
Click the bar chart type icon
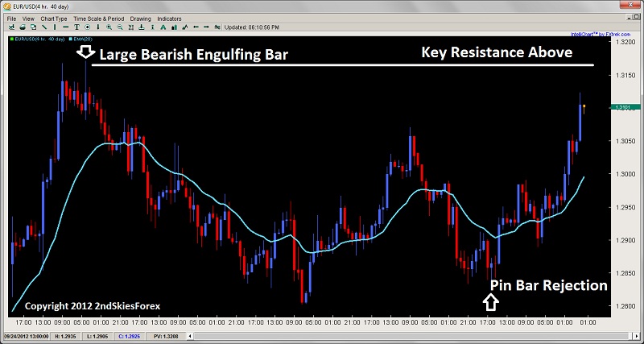coord(174,27)
